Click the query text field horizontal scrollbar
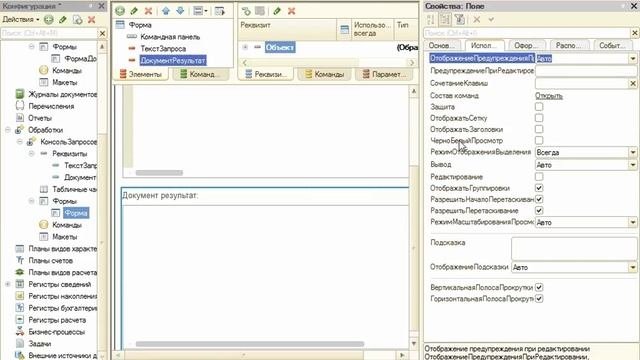 coord(159,173)
